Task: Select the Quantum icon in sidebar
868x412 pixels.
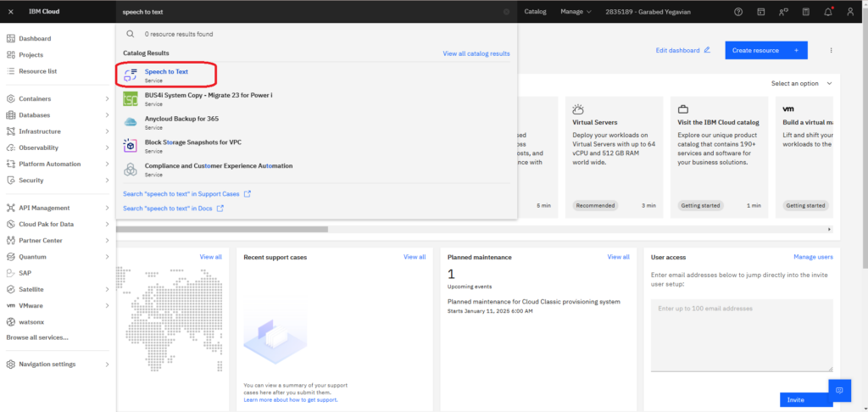Action: click(10, 257)
